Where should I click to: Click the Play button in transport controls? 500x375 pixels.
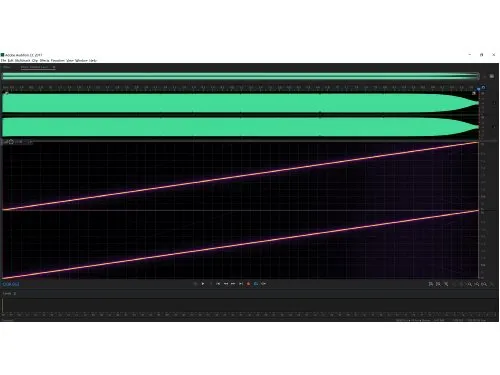[203, 284]
